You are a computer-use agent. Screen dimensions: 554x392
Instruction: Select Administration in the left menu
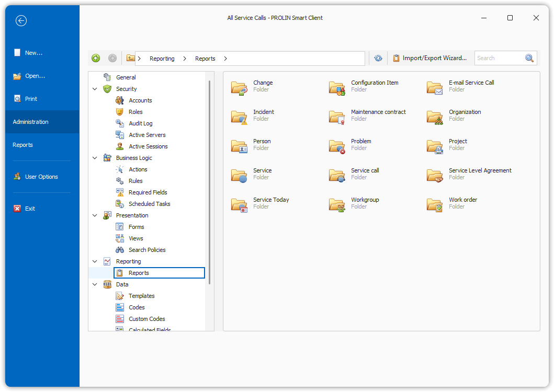click(x=30, y=122)
